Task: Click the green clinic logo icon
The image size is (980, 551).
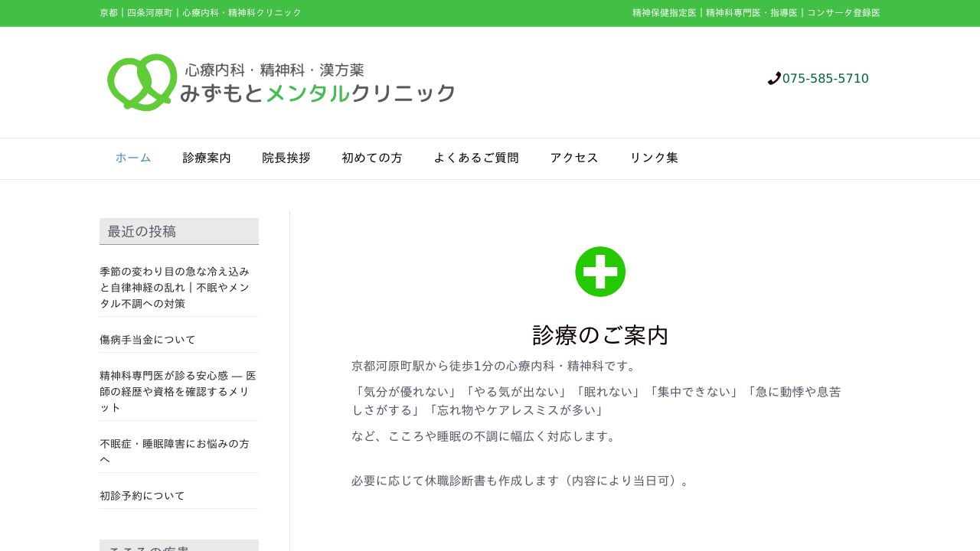Action: (142, 82)
